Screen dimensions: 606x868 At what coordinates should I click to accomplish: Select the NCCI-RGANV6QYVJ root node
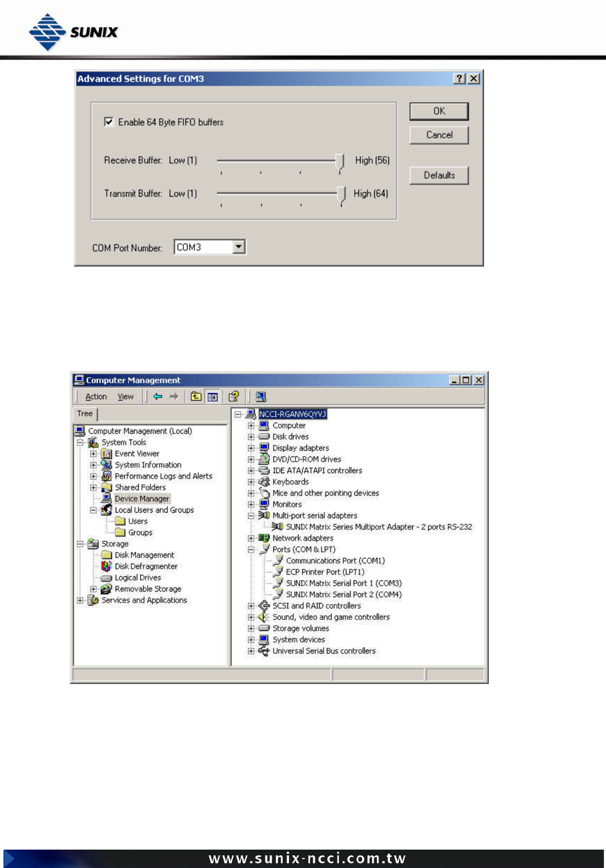click(293, 414)
